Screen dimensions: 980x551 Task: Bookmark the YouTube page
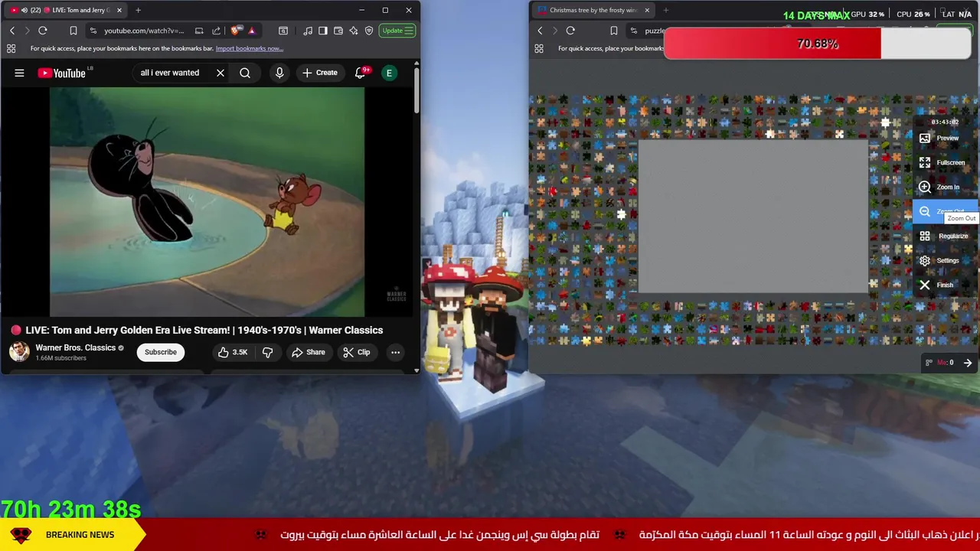[73, 31]
